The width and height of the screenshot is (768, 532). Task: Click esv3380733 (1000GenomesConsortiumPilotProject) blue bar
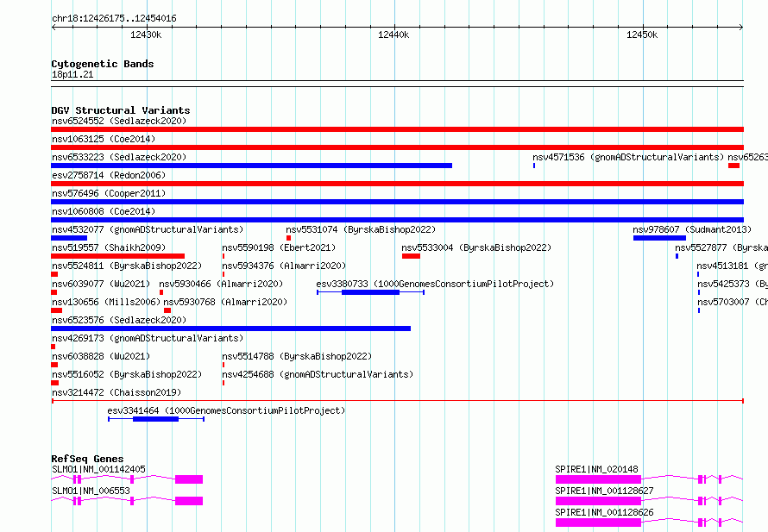(x=370, y=292)
